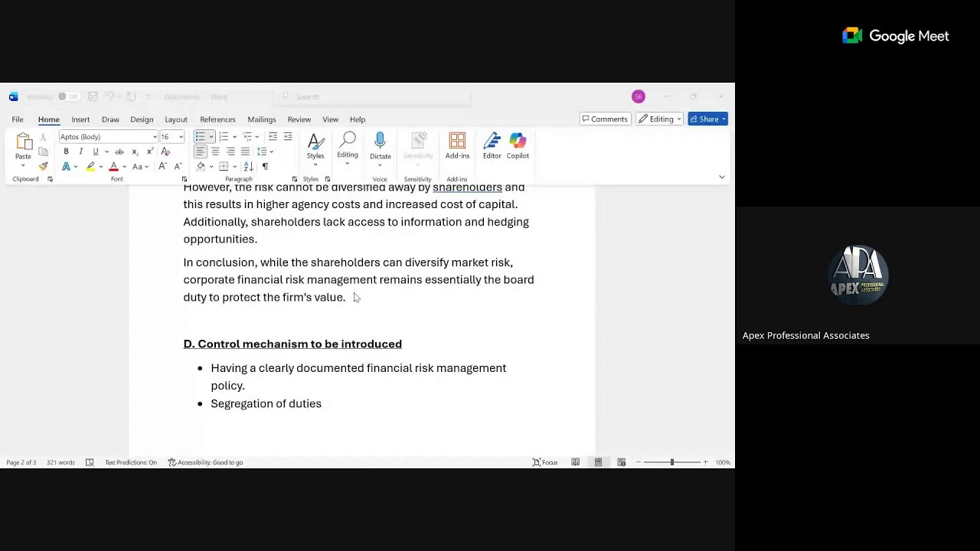
Task: Open Accessibility: Good to go status
Action: pyautogui.click(x=206, y=462)
